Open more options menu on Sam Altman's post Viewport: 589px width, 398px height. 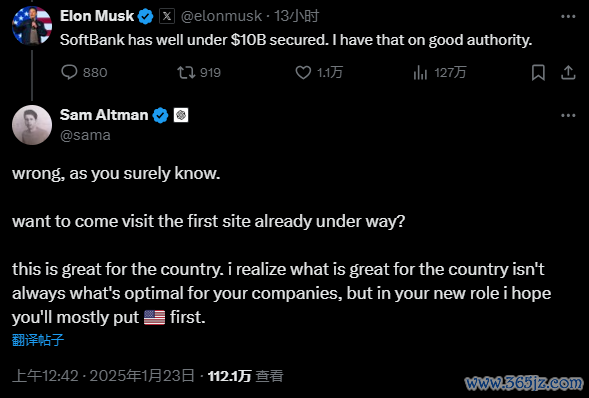[x=568, y=116]
